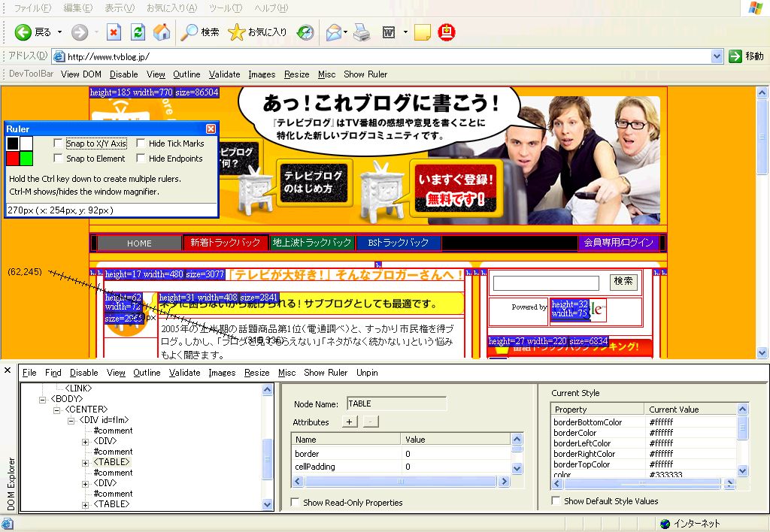Open DevToolBar Outline menu
The height and width of the screenshot is (532, 770).
pyautogui.click(x=186, y=74)
